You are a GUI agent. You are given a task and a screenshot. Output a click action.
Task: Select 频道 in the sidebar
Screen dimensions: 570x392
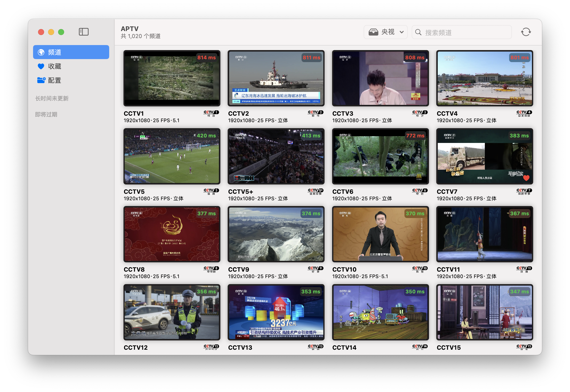tap(71, 52)
